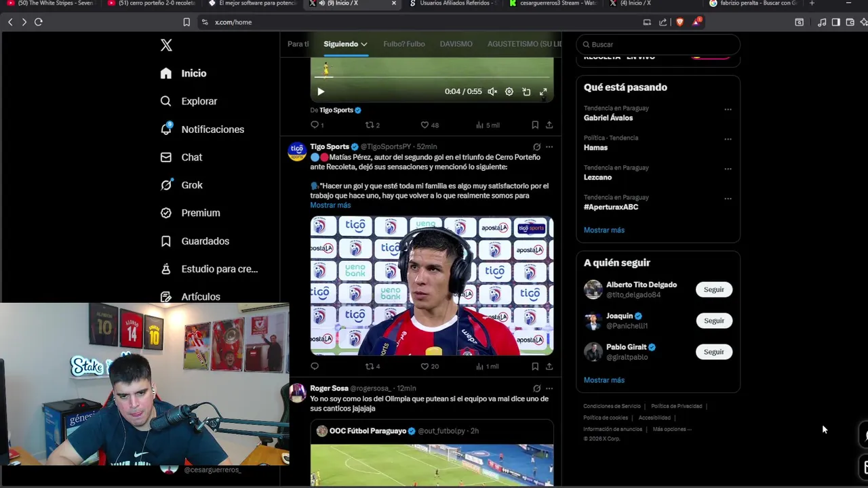Image resolution: width=868 pixels, height=488 pixels.
Task: Expand video to fullscreen
Action: coord(543,91)
